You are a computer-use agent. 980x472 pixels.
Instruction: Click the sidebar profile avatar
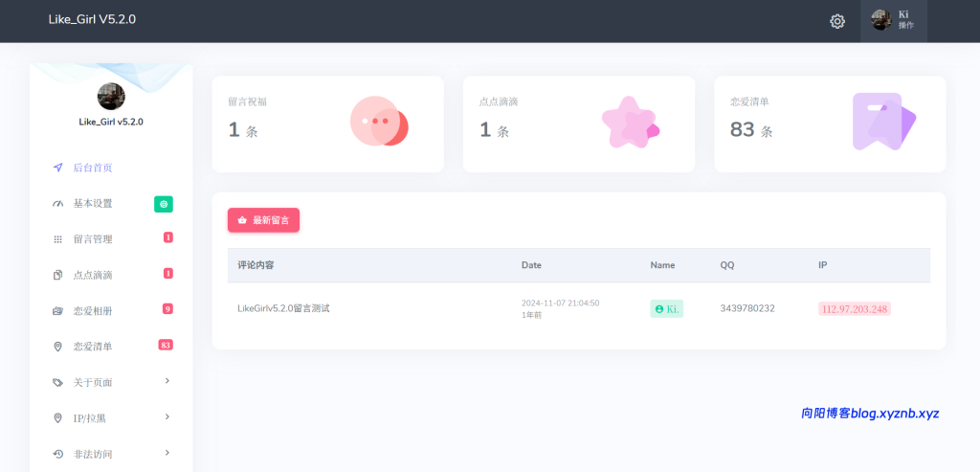[x=111, y=97]
